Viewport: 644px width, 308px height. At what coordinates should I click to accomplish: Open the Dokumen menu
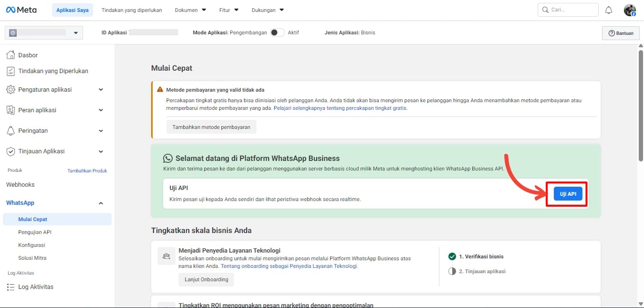[190, 10]
